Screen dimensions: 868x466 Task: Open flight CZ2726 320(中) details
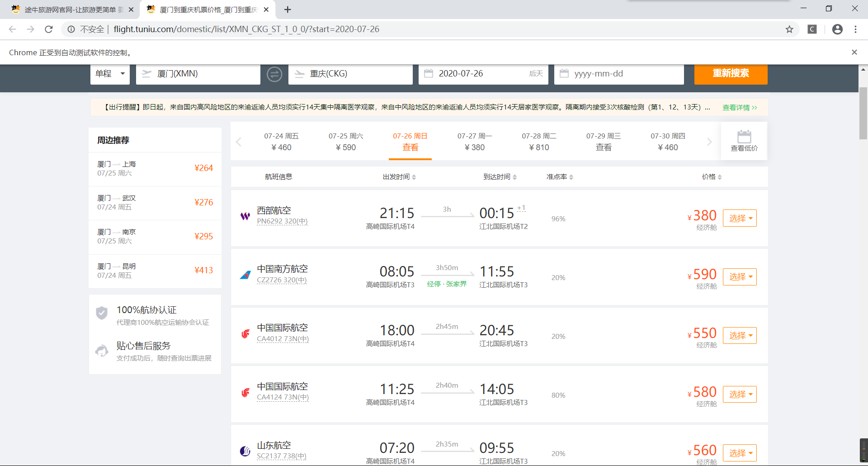coord(282,280)
